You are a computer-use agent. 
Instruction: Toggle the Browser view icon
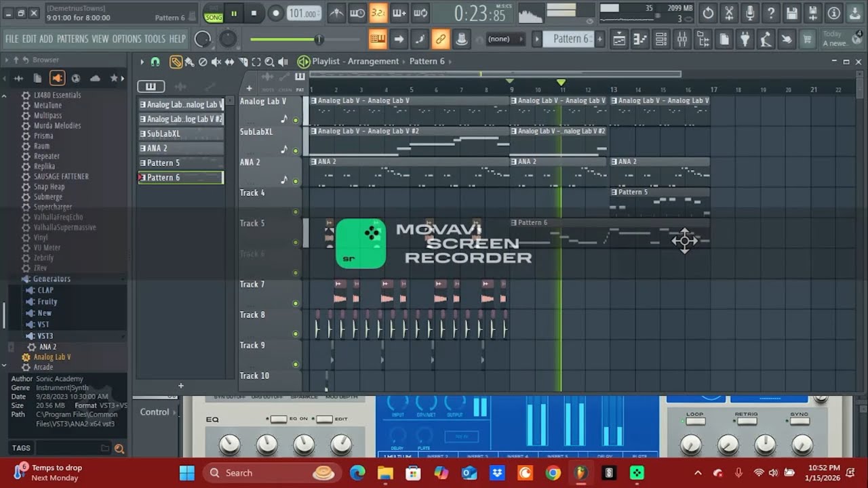coord(703,39)
